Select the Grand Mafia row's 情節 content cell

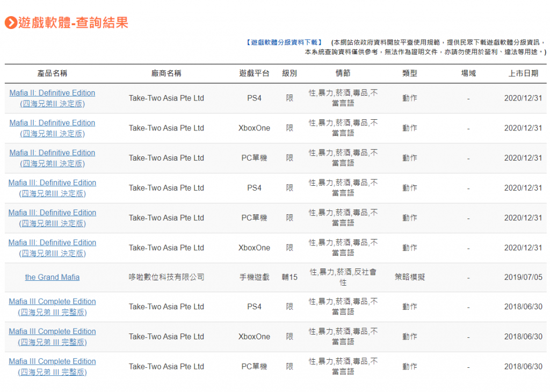click(343, 277)
